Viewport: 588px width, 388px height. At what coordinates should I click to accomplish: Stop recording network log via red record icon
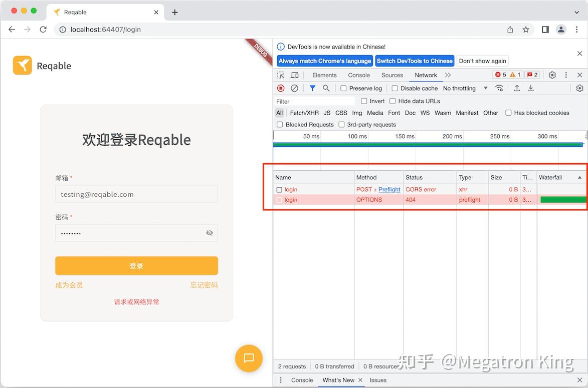[x=280, y=88]
